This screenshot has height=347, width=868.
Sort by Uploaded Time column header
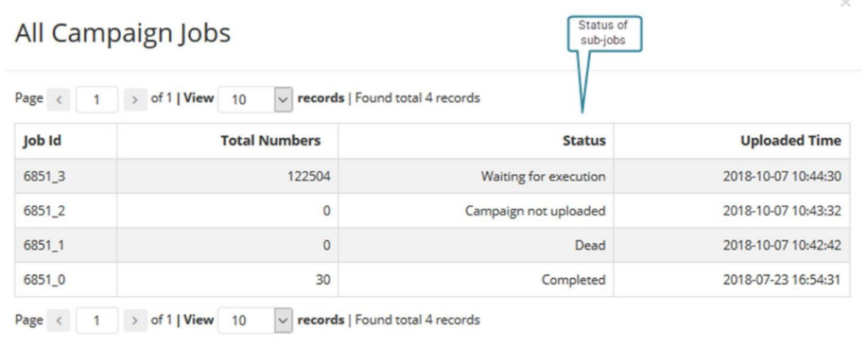[x=791, y=141]
